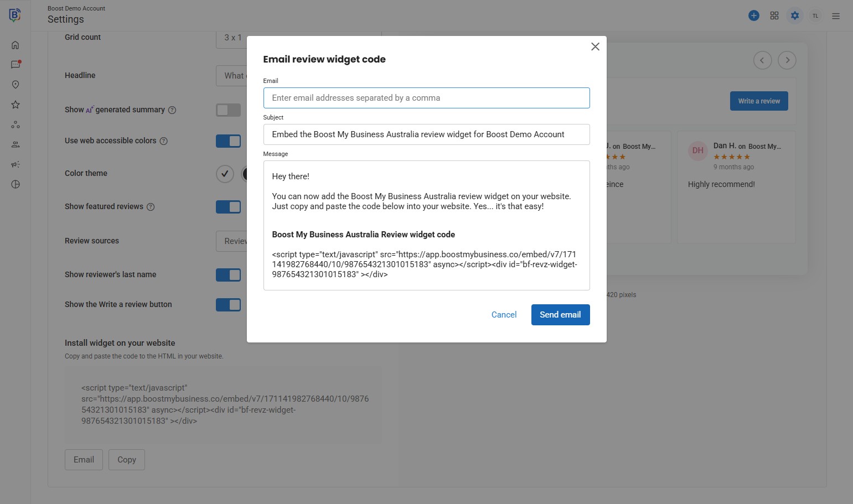Viewport: 853px width, 504px height.
Task: Open the apps grid icon in header
Action: tap(774, 15)
